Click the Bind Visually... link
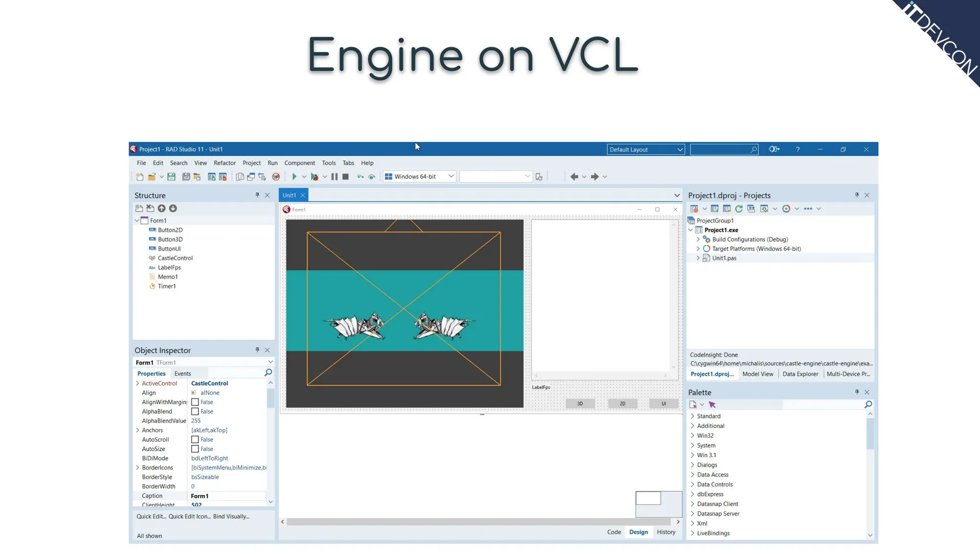The height and width of the screenshot is (551, 980). [231, 516]
